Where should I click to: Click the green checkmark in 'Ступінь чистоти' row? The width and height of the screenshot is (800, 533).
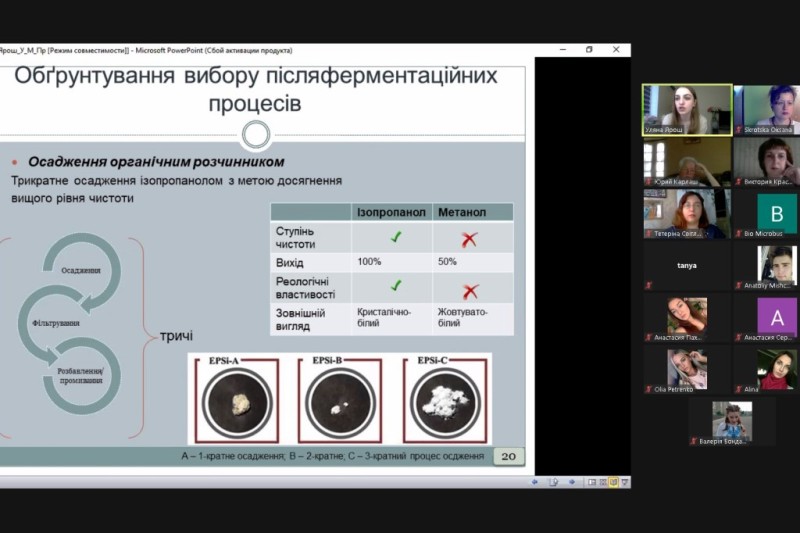coord(396,237)
